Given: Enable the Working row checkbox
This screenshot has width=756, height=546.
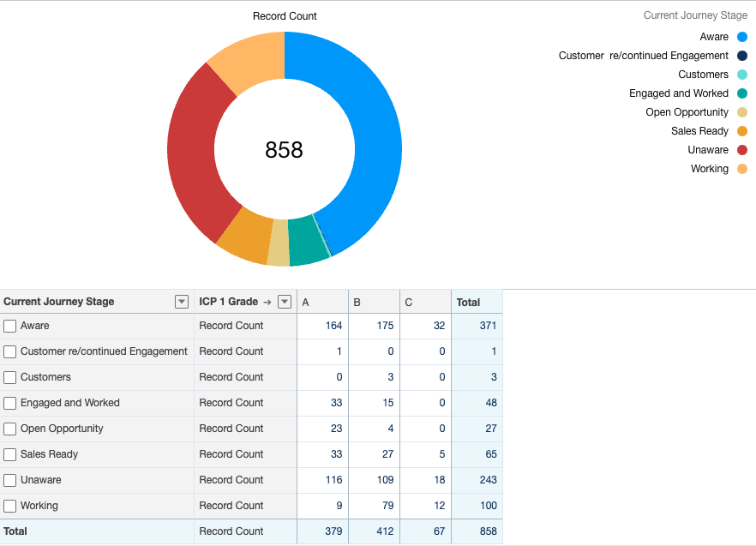Looking at the screenshot, I should click(x=10, y=506).
